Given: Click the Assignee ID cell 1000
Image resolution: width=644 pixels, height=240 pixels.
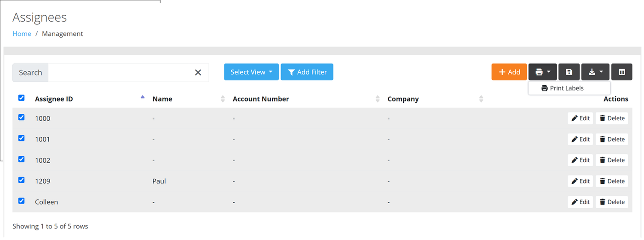Looking at the screenshot, I should [43, 118].
